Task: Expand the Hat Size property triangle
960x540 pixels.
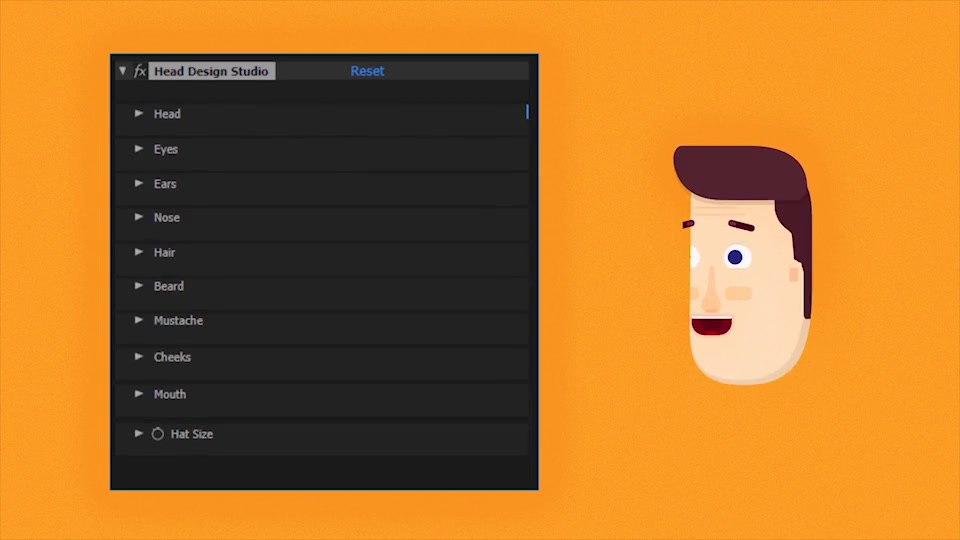Action: point(139,433)
